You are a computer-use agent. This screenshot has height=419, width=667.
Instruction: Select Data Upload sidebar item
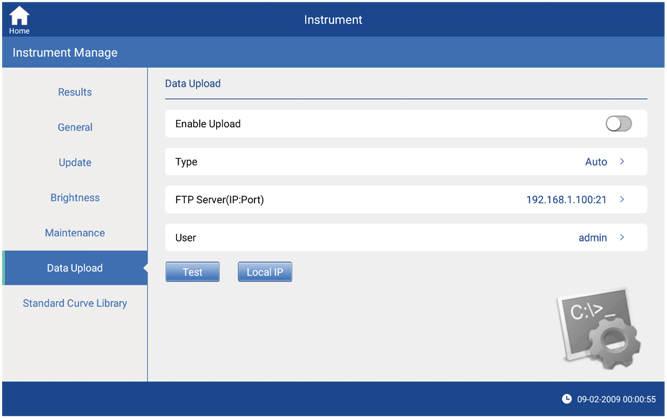(75, 268)
